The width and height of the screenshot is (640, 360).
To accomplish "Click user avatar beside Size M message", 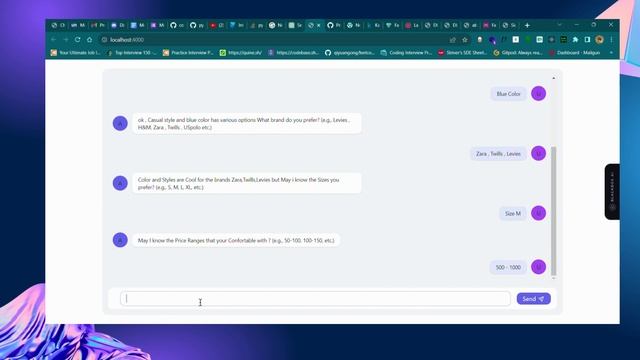I will pos(538,213).
